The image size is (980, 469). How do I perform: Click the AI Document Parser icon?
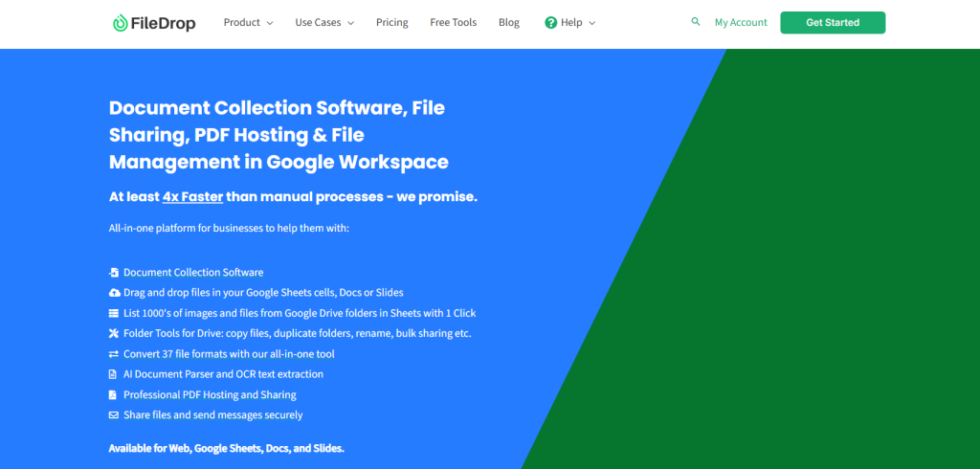pyautogui.click(x=113, y=374)
